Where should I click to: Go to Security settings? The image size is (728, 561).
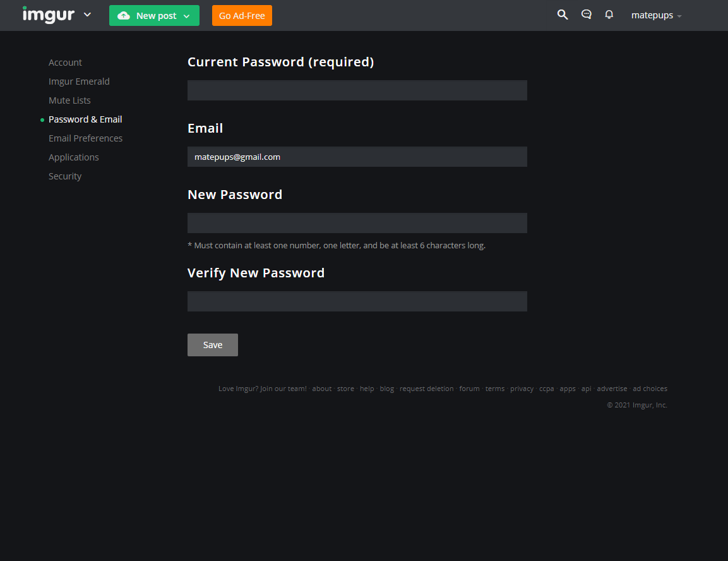point(65,176)
